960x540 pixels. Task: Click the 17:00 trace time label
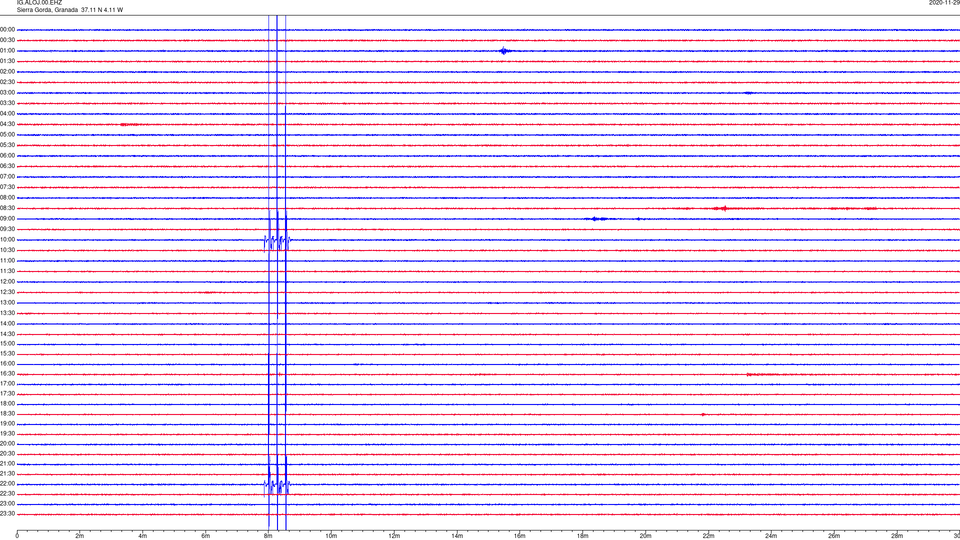(x=7, y=384)
